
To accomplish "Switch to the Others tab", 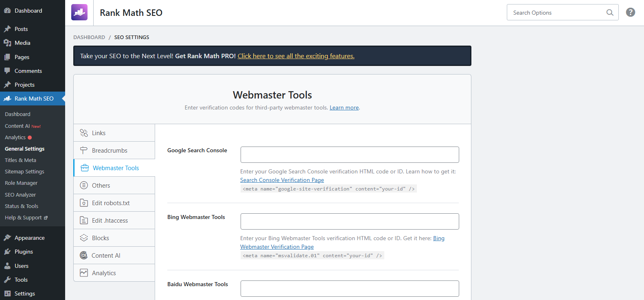I will click(114, 186).
